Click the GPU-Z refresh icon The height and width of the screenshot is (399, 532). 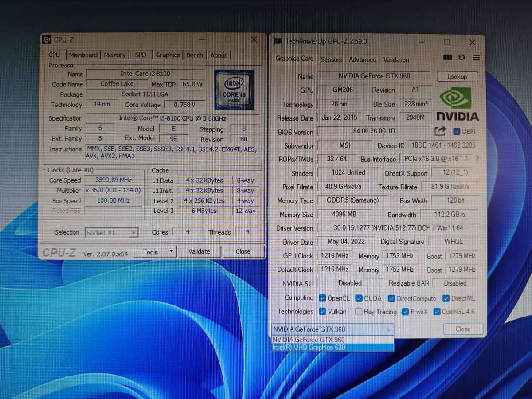coord(462,58)
